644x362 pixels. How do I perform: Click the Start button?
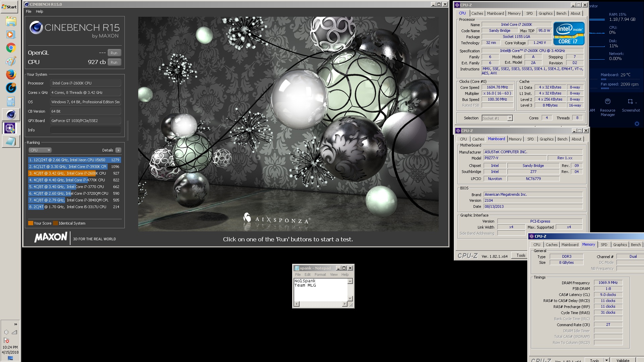(x=9, y=7)
